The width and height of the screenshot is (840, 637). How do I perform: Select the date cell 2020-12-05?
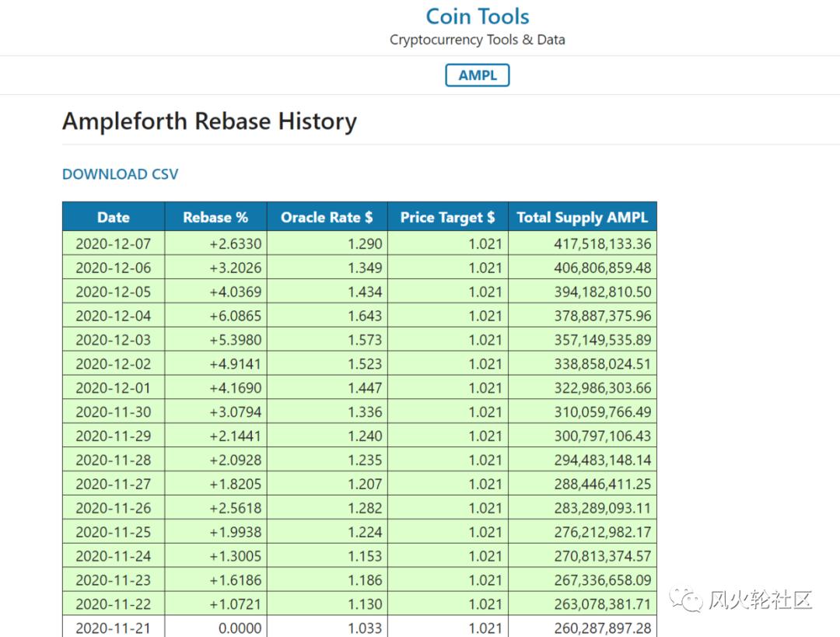pos(113,292)
